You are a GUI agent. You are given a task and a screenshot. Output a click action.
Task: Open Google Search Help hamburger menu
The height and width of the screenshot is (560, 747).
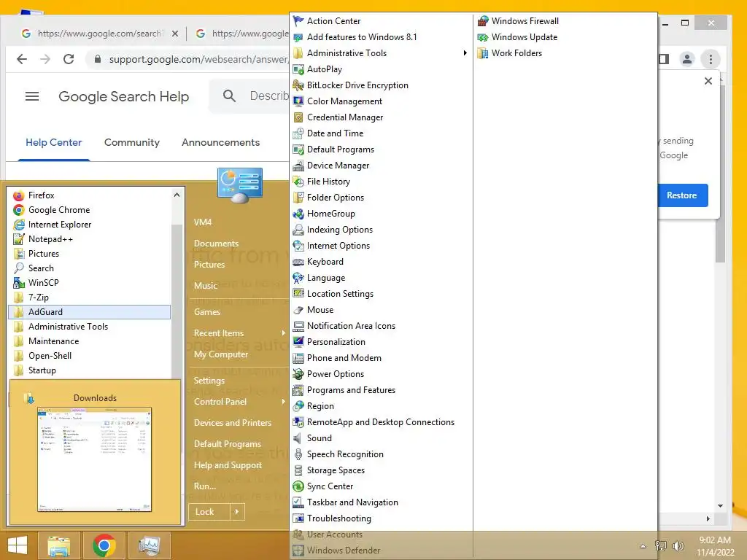(x=32, y=97)
